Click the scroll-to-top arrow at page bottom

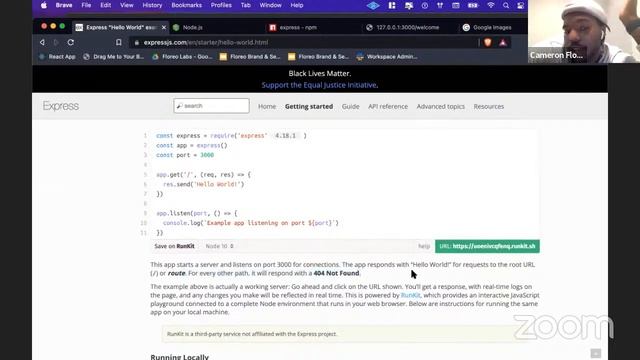(596, 353)
